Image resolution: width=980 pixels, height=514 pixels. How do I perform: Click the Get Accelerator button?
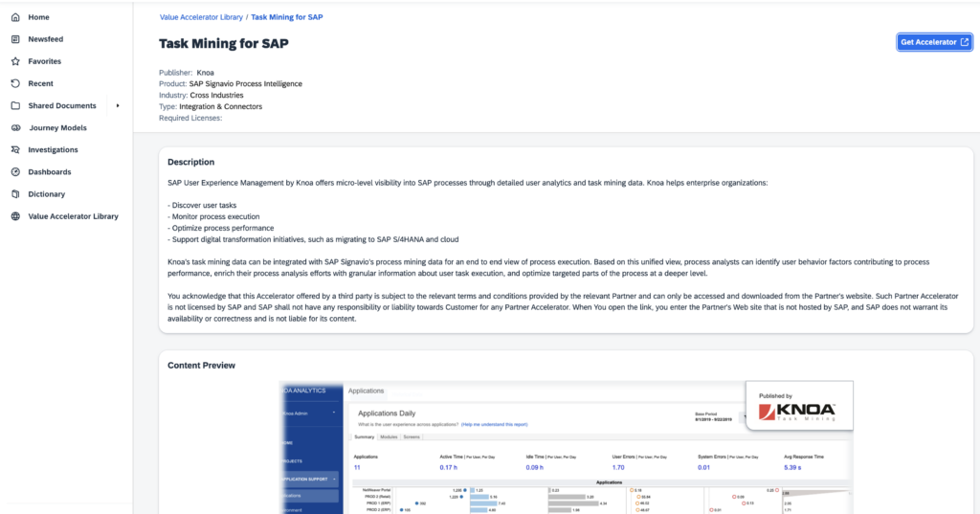click(934, 42)
